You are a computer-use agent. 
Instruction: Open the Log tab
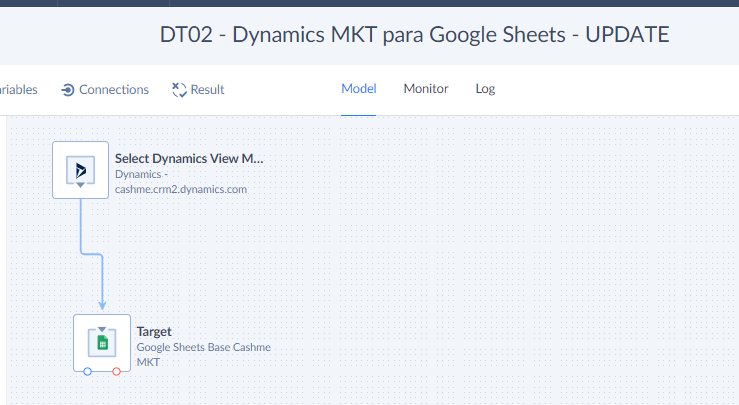(x=485, y=89)
